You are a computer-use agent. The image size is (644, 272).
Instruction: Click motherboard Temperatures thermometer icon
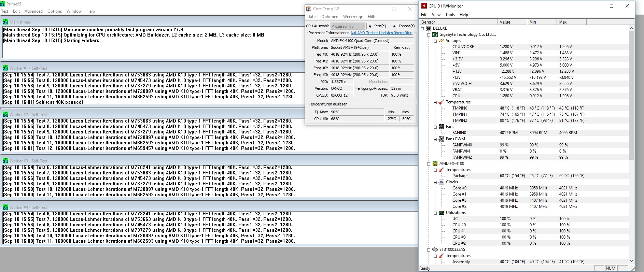pyautogui.click(x=442, y=102)
